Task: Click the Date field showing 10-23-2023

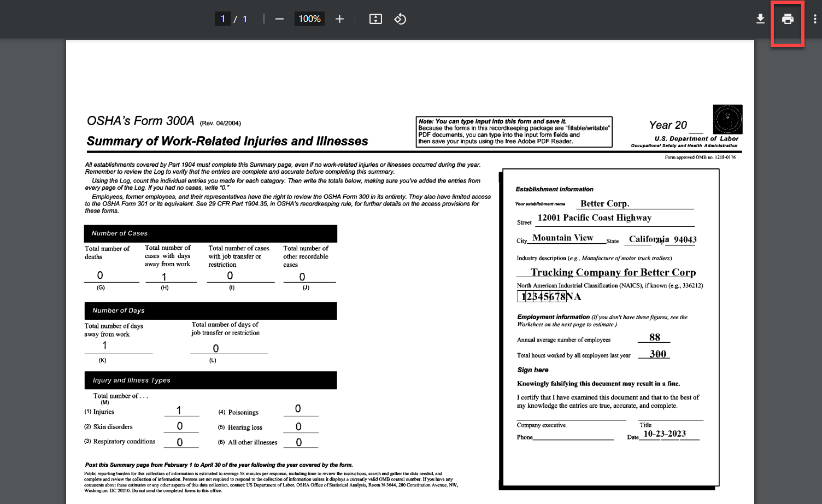Action: 668,434
